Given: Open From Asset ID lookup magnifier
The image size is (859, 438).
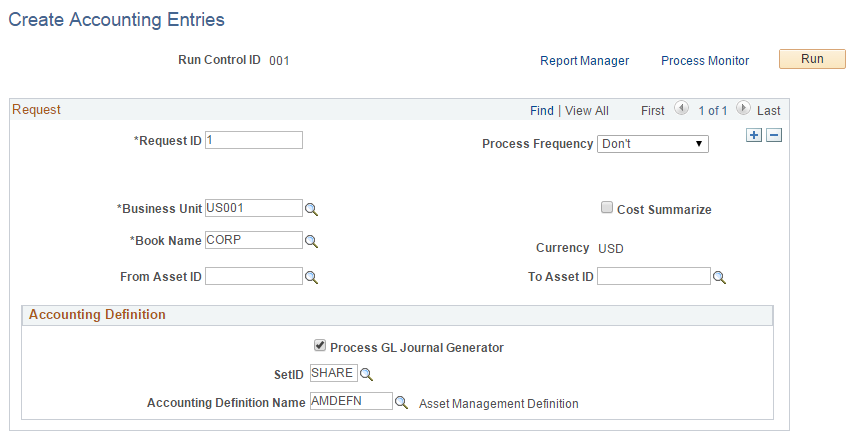Looking at the screenshot, I should (x=311, y=278).
